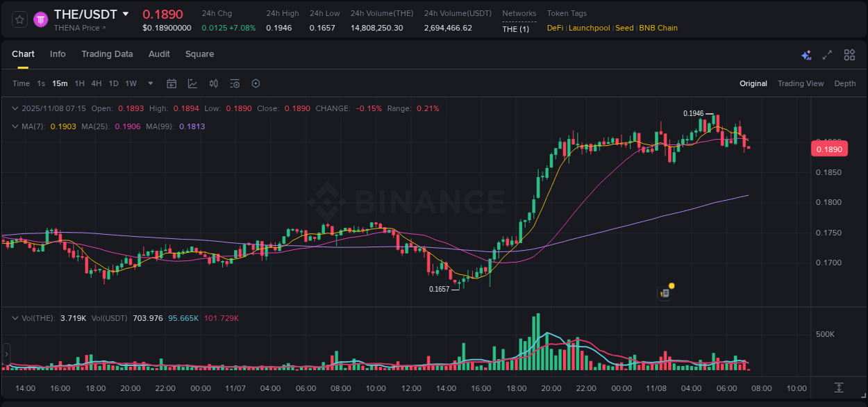This screenshot has width=868, height=407.
Task: Open the widgets layout grid icon
Action: click(x=849, y=54)
